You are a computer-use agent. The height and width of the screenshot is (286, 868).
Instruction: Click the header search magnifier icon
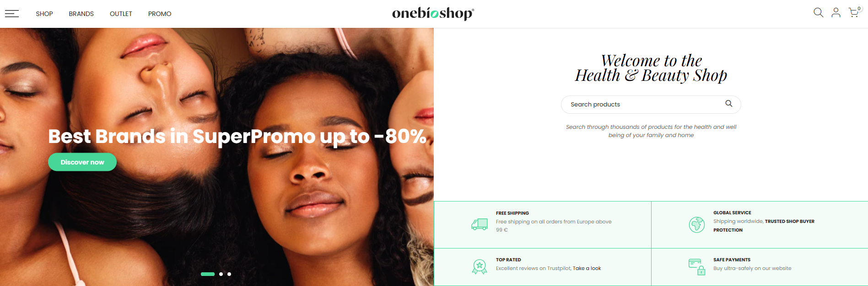pos(818,13)
